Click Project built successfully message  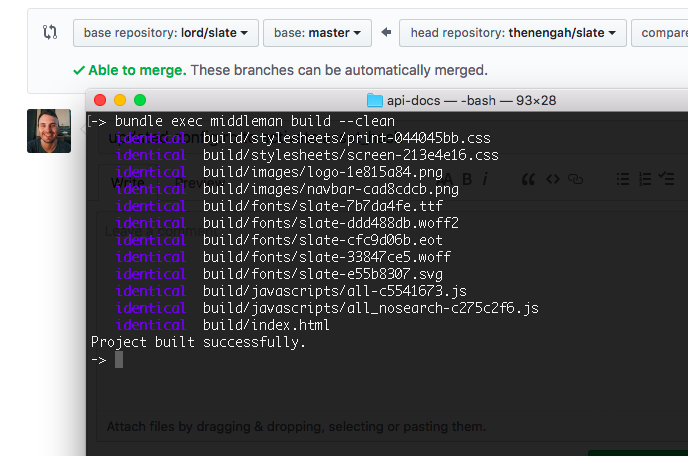tap(198, 342)
